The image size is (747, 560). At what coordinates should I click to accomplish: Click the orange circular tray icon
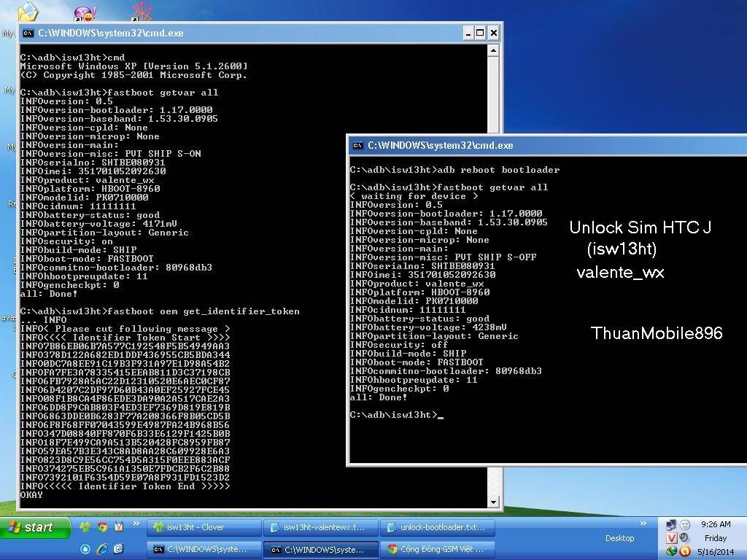pyautogui.click(x=685, y=551)
